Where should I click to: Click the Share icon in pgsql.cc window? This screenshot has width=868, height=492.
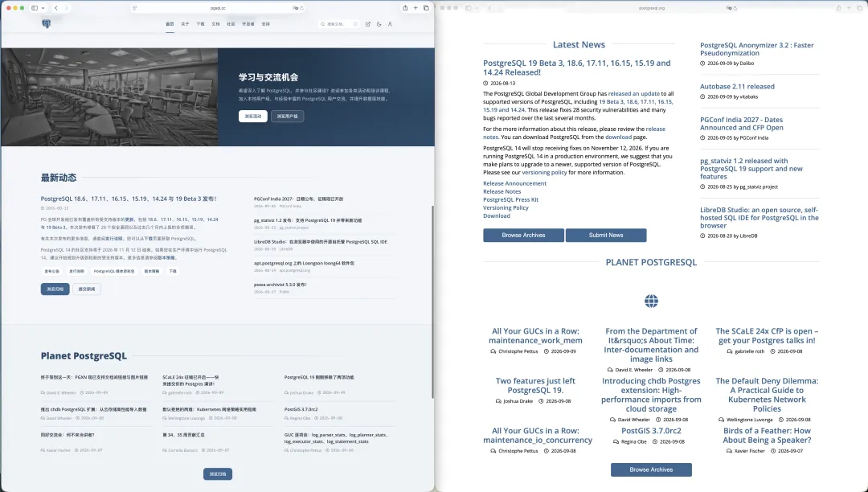pyautogui.click(x=405, y=8)
